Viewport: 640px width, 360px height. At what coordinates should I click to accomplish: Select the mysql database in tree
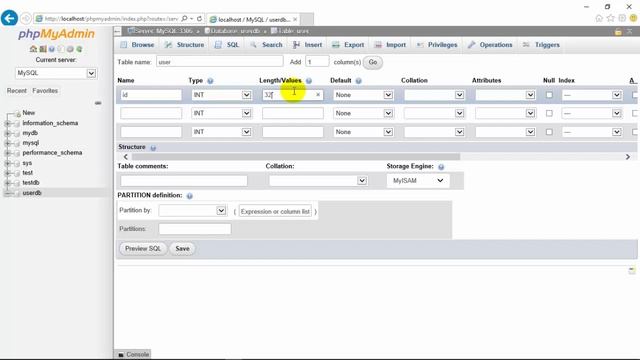coord(31,143)
